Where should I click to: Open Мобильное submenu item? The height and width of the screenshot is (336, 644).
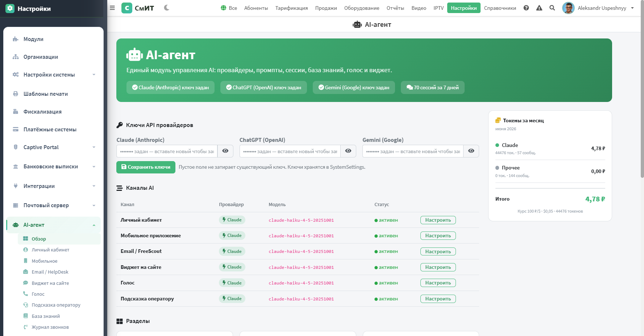click(59, 261)
